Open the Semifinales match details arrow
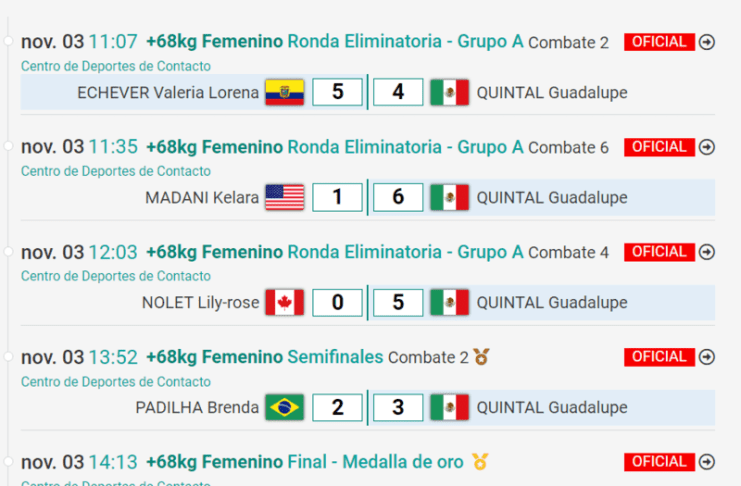This screenshot has height=486, width=741. (707, 357)
